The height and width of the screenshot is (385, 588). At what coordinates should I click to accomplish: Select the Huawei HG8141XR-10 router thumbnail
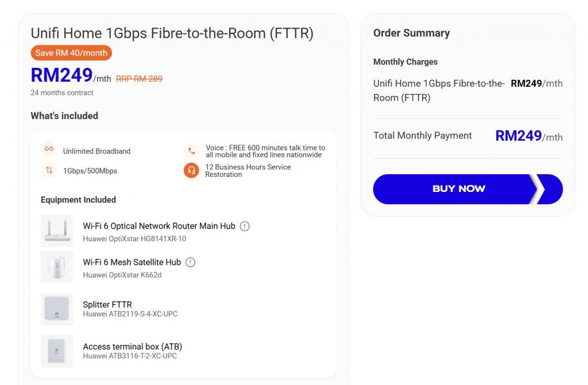pyautogui.click(x=57, y=231)
